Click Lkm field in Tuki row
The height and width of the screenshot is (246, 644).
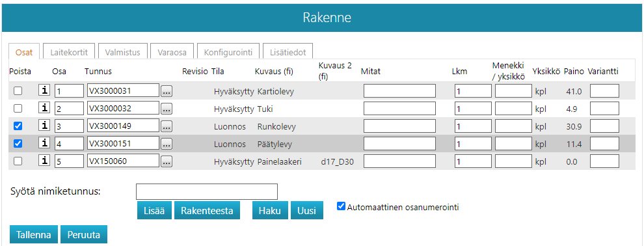(473, 109)
